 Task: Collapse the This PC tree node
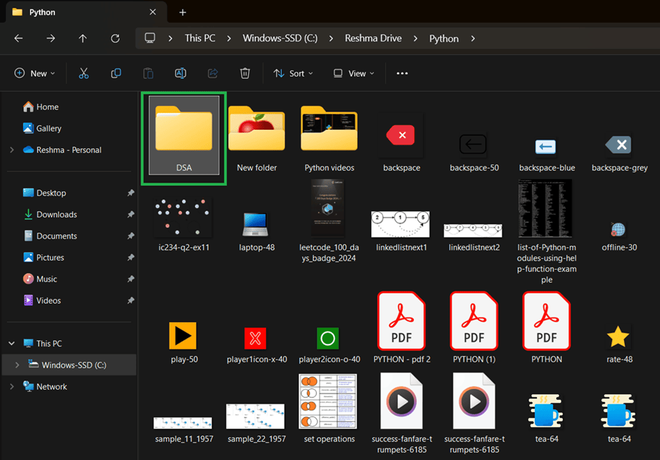pyautogui.click(x=10, y=343)
